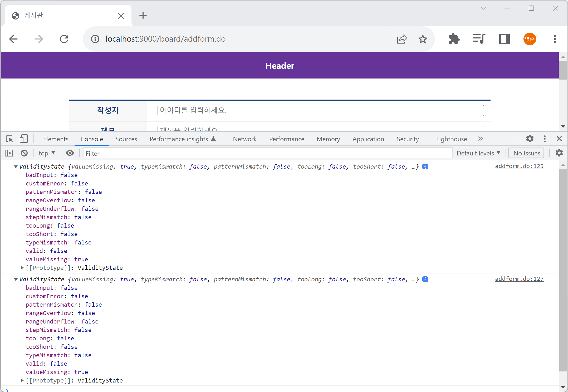The width and height of the screenshot is (568, 392).
Task: Collapse the second ValidityState object
Action: point(16,279)
